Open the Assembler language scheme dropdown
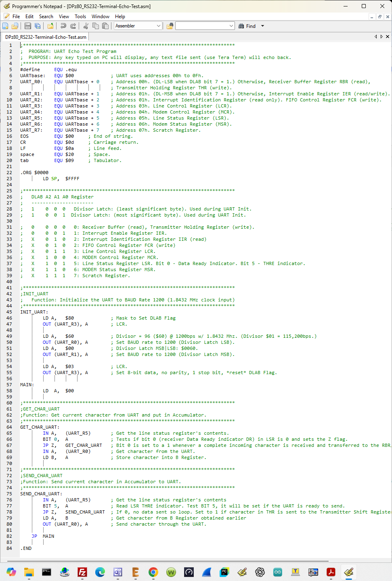 (x=158, y=26)
